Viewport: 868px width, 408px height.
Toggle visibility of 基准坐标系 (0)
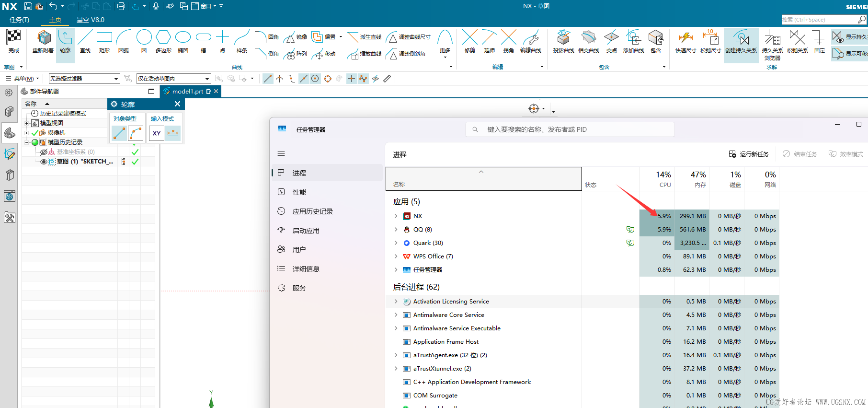pyautogui.click(x=44, y=152)
